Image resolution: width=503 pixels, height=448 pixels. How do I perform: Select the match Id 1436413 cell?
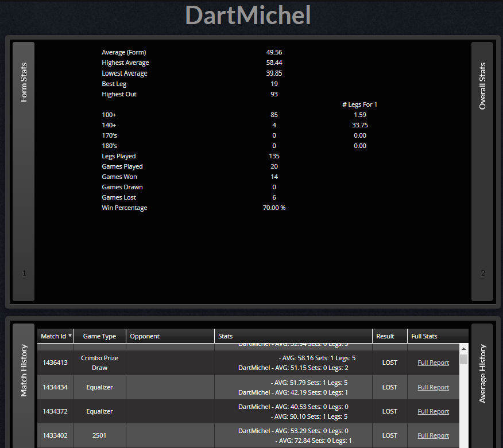pyautogui.click(x=55, y=363)
